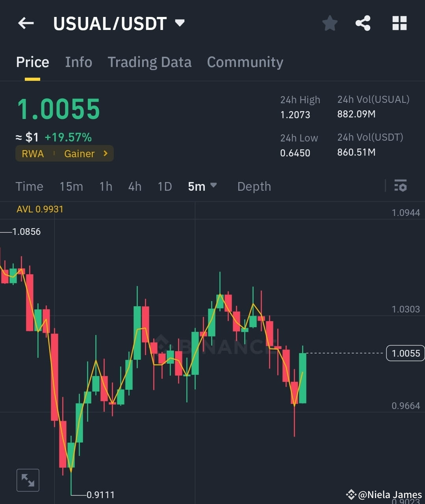Open the share icon for this pair
This screenshot has height=504, width=425.
pos(363,23)
